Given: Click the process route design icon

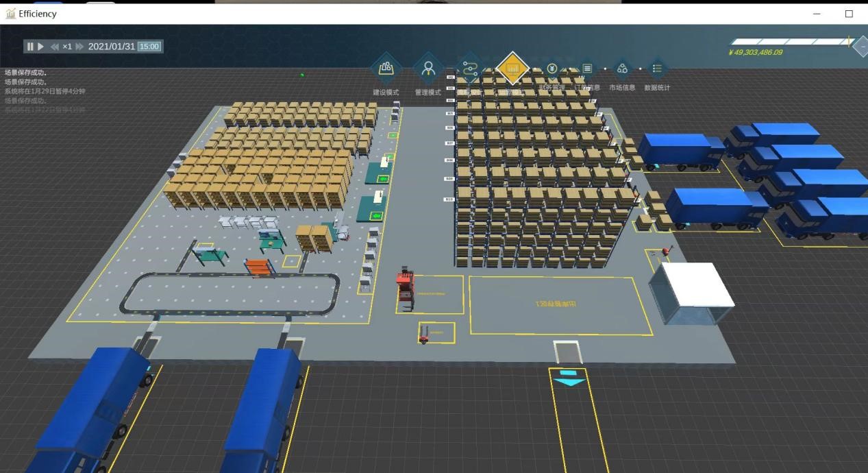Looking at the screenshot, I should pos(470,69).
